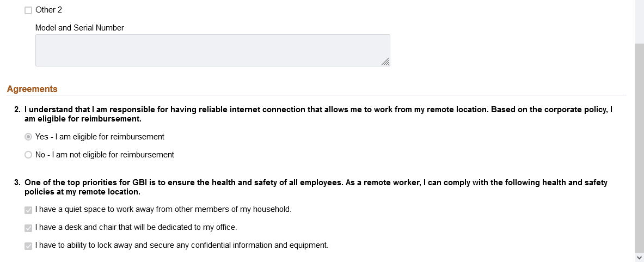Toggle the desk and chair dedicated checkbox
The image size is (644, 262).
[x=28, y=228]
